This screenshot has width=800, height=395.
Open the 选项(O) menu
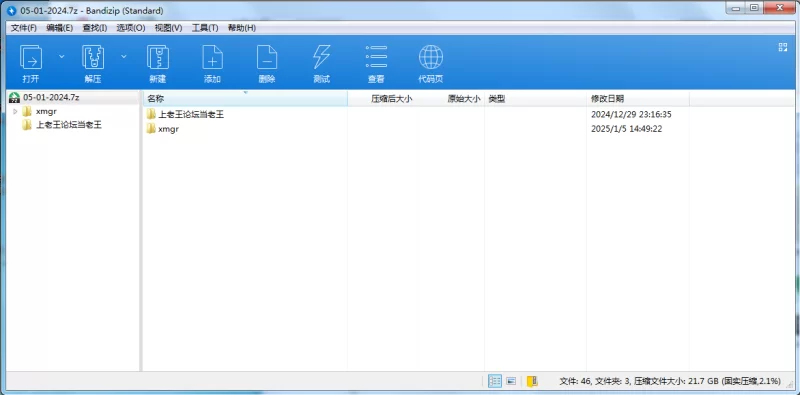pyautogui.click(x=131, y=28)
